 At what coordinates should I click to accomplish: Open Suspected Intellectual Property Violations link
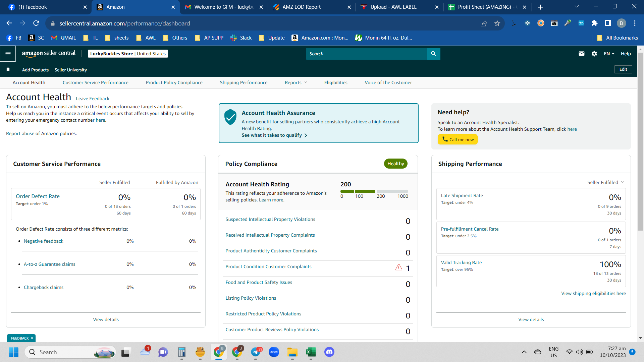tap(270, 219)
